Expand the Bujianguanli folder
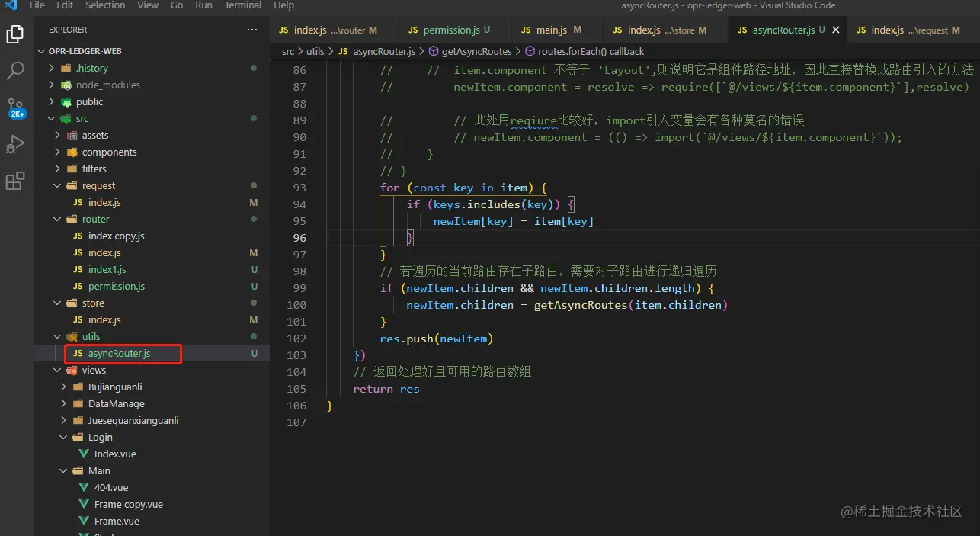The image size is (980, 536). tap(115, 387)
